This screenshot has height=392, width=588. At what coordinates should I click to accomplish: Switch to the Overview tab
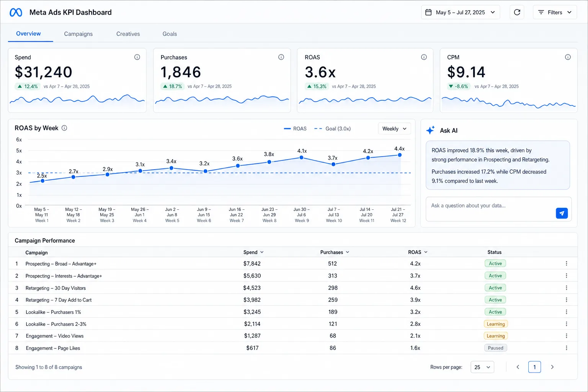[x=28, y=34]
